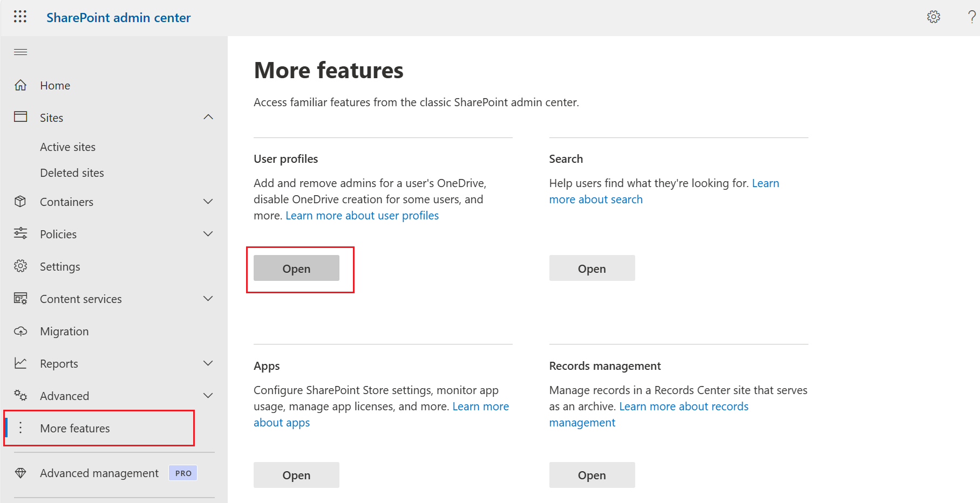The image size is (980, 503).
Task: Click the More features page heading
Action: click(329, 70)
